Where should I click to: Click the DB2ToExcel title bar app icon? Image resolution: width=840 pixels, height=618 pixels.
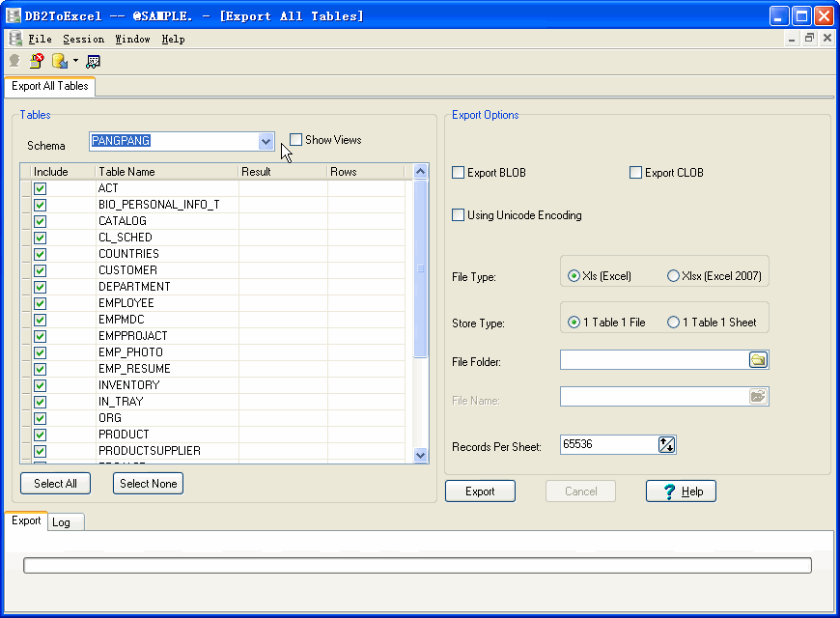point(13,16)
